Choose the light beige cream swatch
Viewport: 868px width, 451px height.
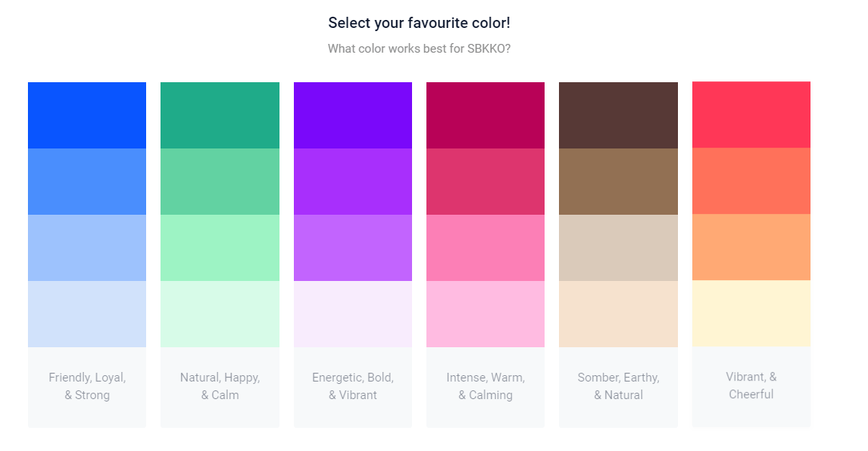(618, 314)
